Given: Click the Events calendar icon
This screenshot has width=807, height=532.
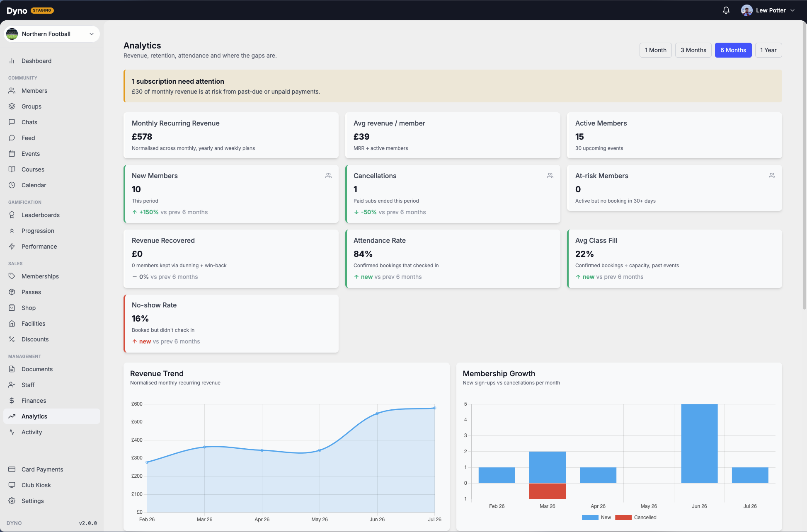Looking at the screenshot, I should (12, 154).
